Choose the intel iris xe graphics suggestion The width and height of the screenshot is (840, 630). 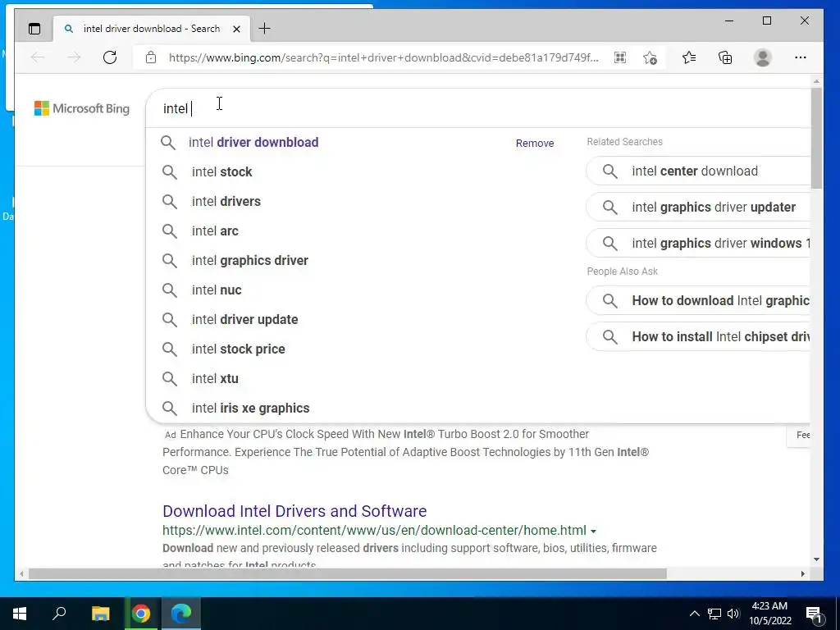(251, 408)
